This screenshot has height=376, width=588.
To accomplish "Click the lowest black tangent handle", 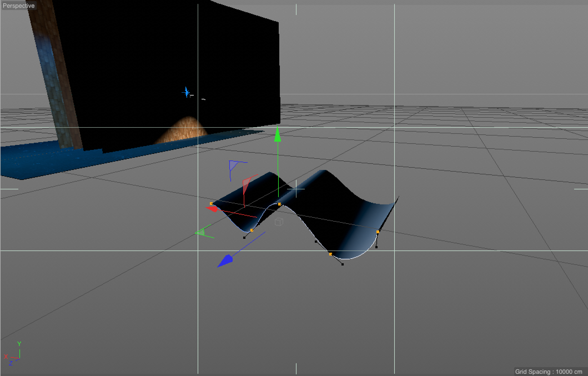I will tap(343, 264).
